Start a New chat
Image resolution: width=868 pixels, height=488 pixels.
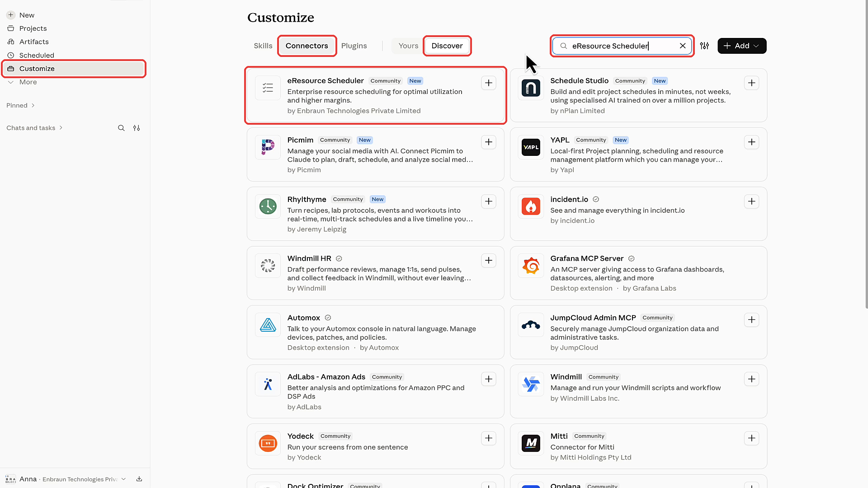coord(27,15)
